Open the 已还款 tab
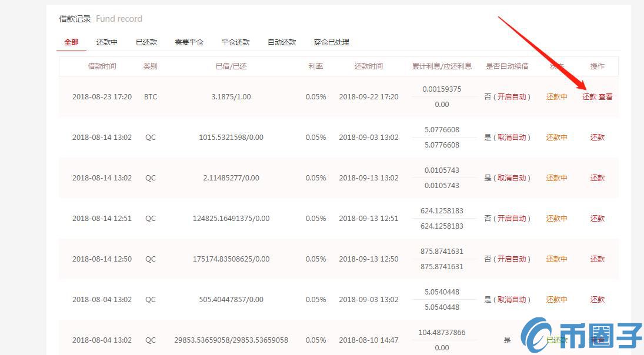The image size is (644, 355). pyautogui.click(x=146, y=42)
